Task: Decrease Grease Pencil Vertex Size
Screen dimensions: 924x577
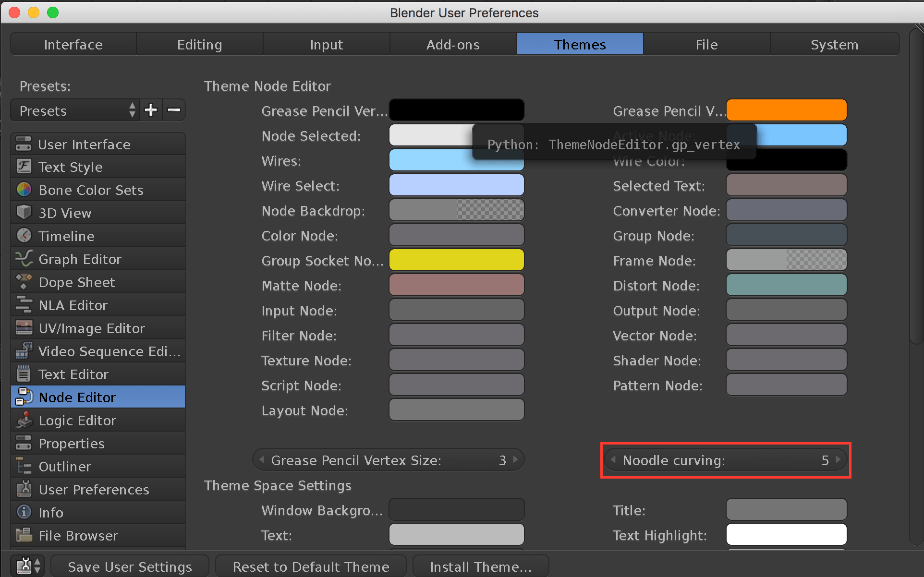Action: pos(262,460)
